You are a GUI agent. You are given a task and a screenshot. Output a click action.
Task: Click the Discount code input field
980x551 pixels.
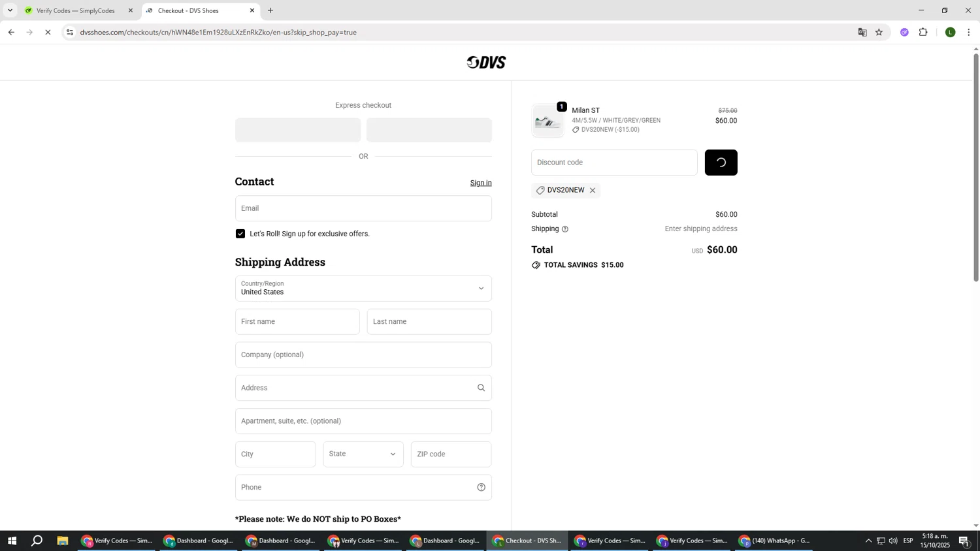614,163
